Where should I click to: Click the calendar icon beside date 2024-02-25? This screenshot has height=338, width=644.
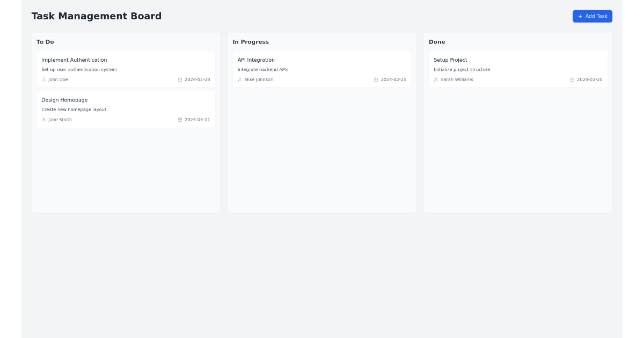[376, 79]
